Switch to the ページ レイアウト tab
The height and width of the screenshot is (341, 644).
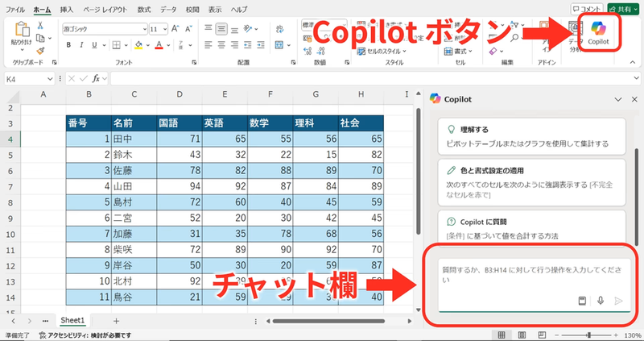click(105, 9)
